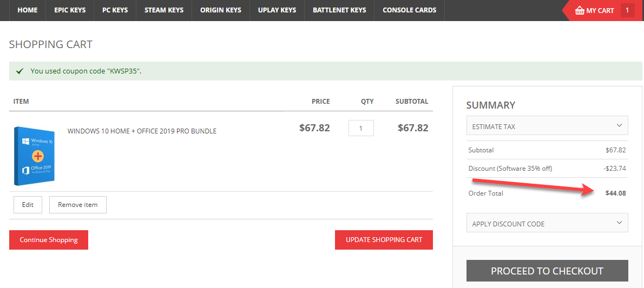The width and height of the screenshot is (644, 288).
Task: Click the SUMMARY heading
Action: pyautogui.click(x=490, y=105)
